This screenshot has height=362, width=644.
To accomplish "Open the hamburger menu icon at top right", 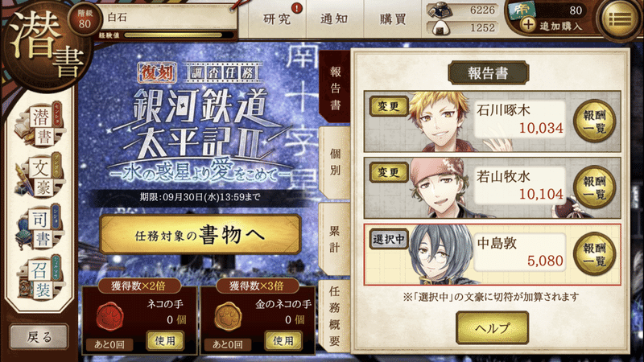I will [620, 19].
